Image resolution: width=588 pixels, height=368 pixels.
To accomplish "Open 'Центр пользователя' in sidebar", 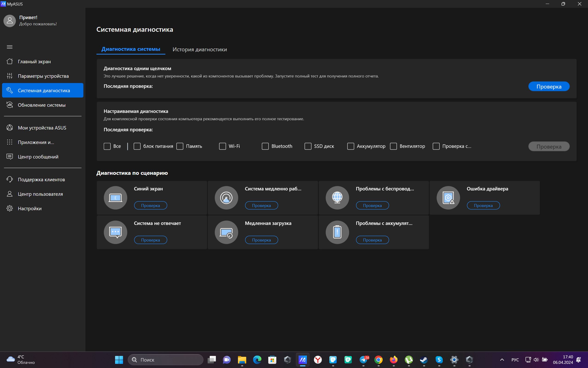I will tap(43, 194).
